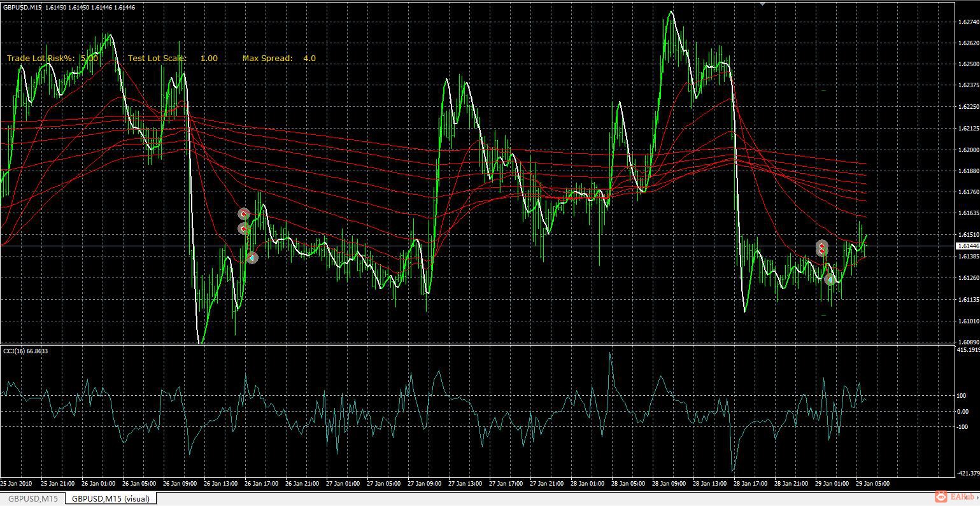Image resolution: width=980 pixels, height=506 pixels.
Task: Click the 1.62250 price axis label
Action: coord(968,107)
